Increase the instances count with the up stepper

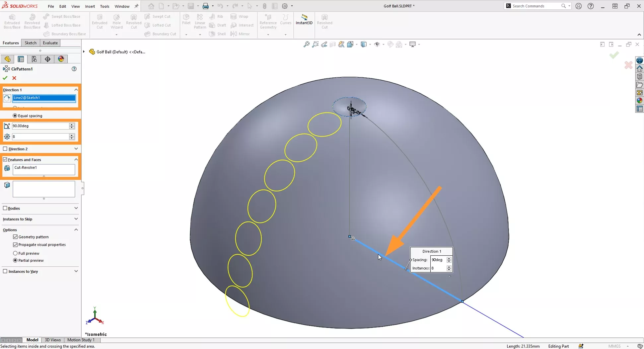(72, 135)
